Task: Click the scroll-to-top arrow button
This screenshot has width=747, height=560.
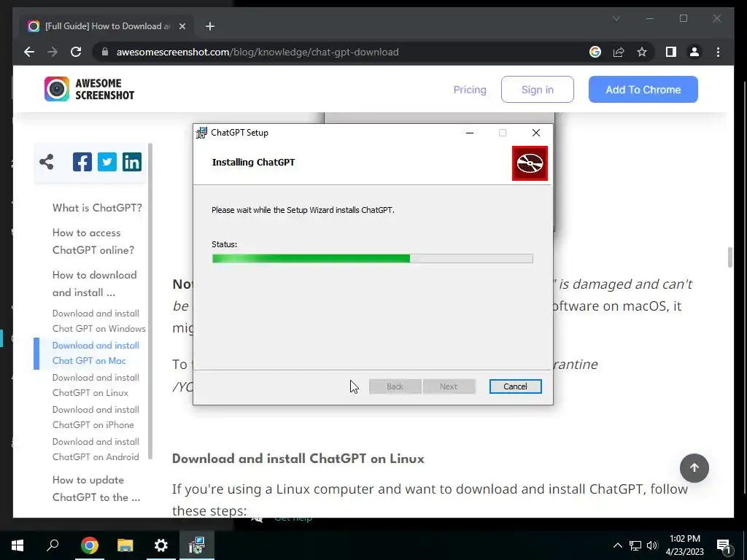Action: tap(694, 468)
